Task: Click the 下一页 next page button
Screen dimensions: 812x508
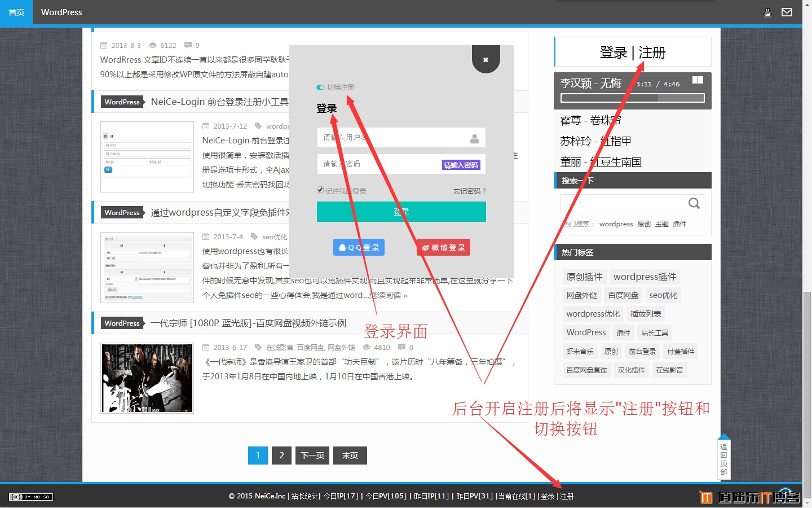Action: coord(312,456)
